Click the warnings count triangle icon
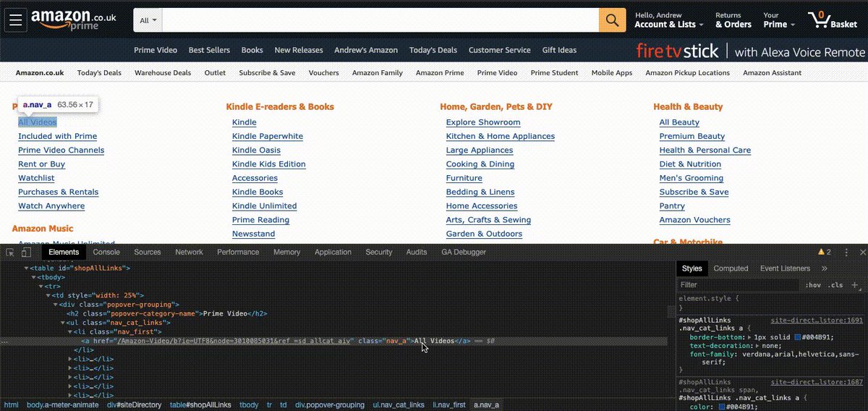Image resolution: width=868 pixels, height=411 pixels. (x=821, y=252)
